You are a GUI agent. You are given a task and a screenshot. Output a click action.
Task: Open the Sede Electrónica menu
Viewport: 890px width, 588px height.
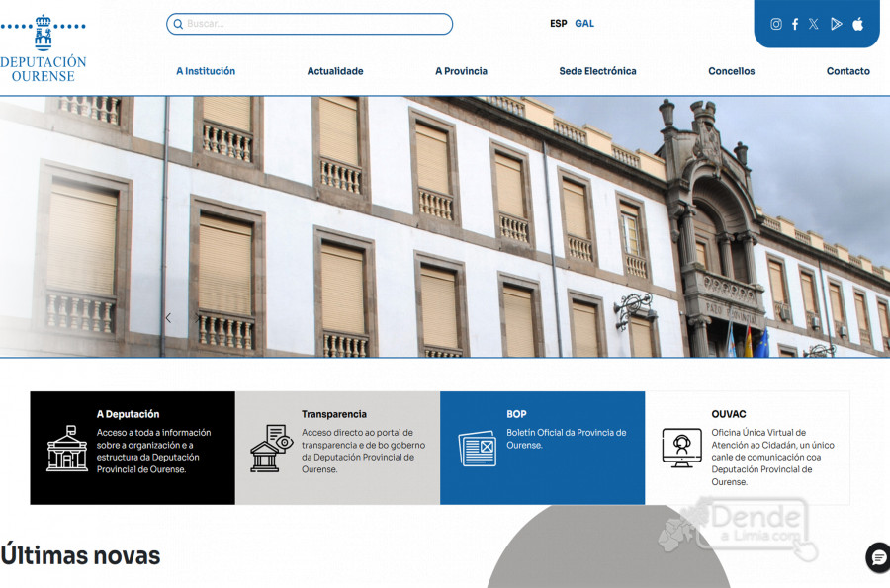pos(597,71)
